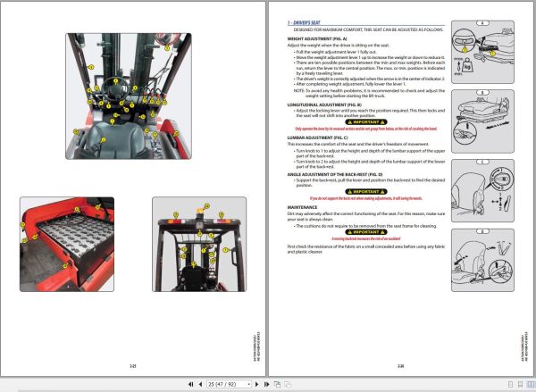Screen dimensions: 536x392
Task: Click the overhead guard rear view photo
Action: point(199,244)
